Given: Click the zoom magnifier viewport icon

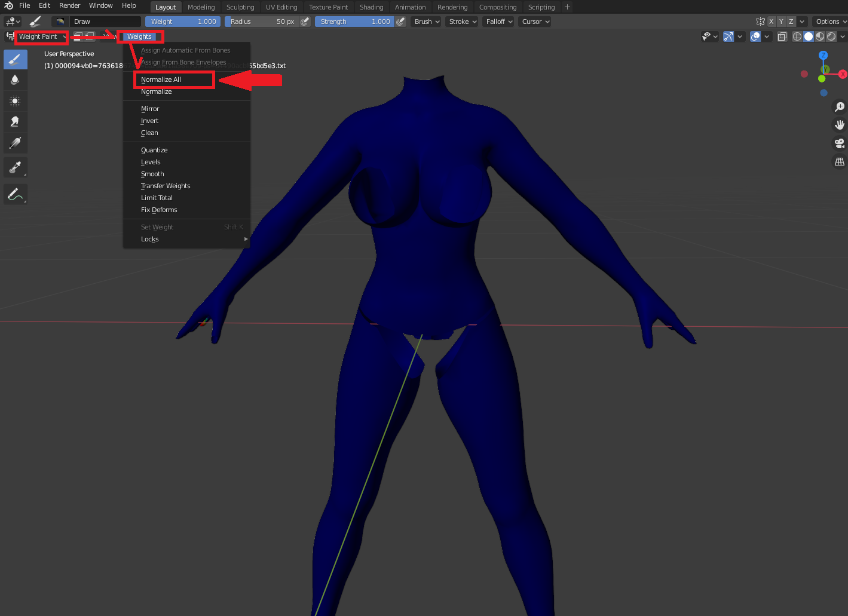Looking at the screenshot, I should (840, 106).
